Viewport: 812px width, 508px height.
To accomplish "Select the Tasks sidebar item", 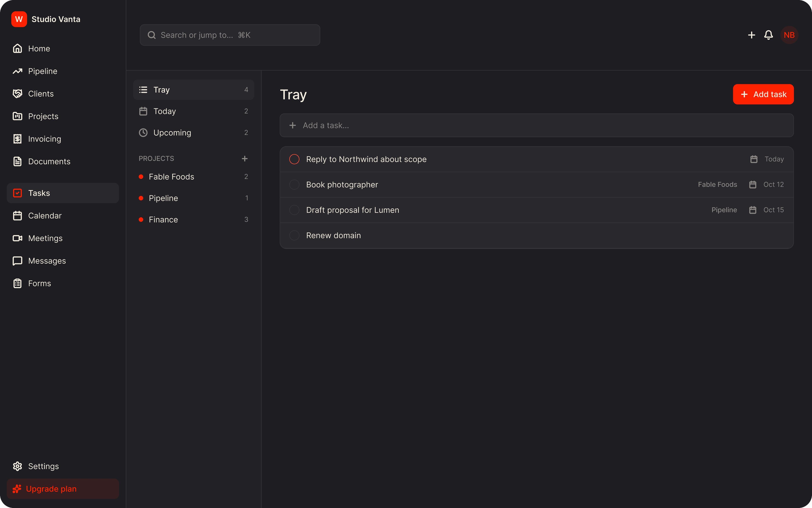I will [63, 193].
